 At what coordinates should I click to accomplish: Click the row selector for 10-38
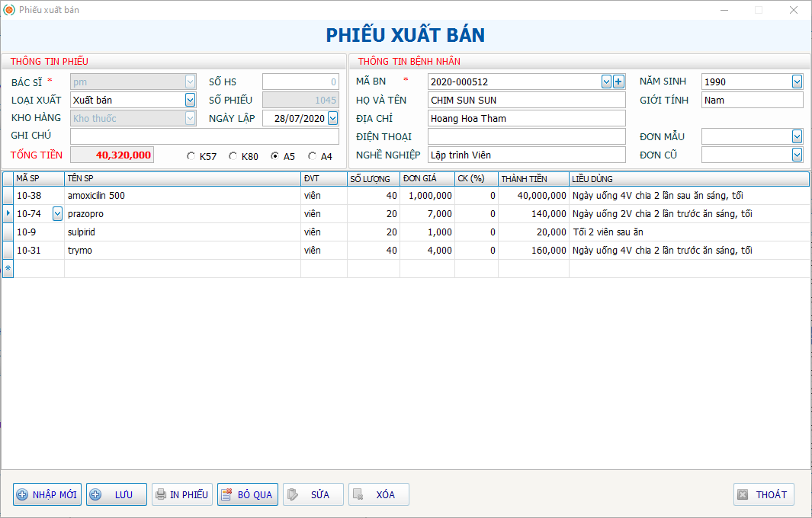pos(8,196)
